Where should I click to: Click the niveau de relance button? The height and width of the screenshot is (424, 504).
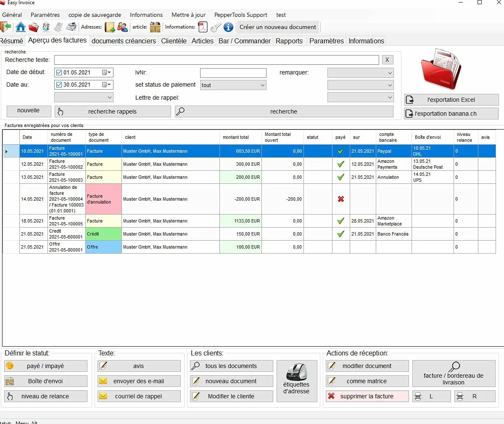click(x=46, y=396)
